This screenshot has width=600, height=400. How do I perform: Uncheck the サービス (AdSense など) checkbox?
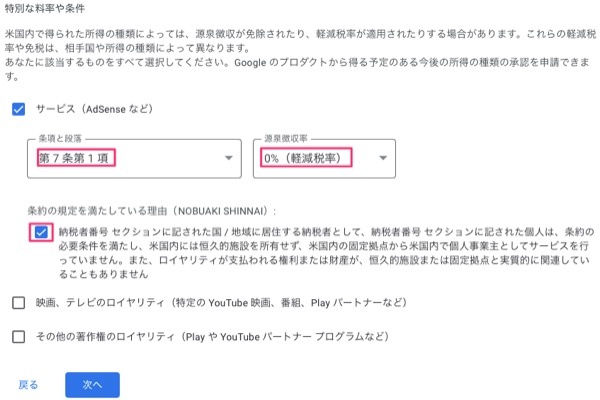coord(18,109)
